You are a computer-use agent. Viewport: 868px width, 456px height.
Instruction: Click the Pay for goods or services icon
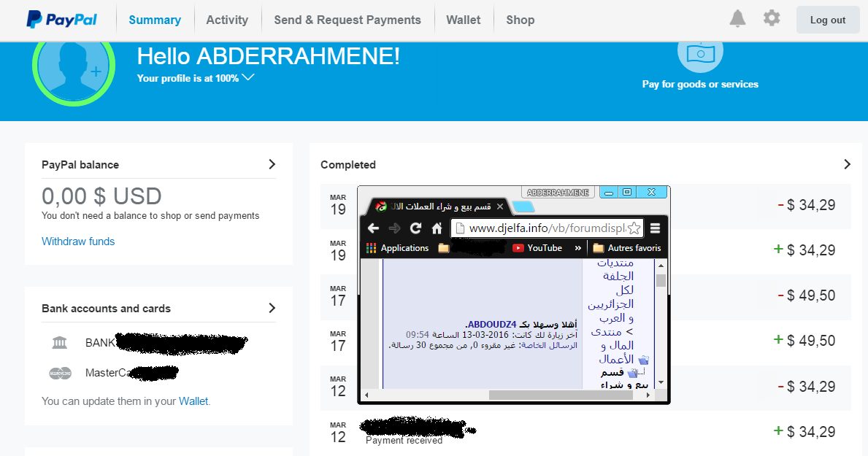[700, 55]
